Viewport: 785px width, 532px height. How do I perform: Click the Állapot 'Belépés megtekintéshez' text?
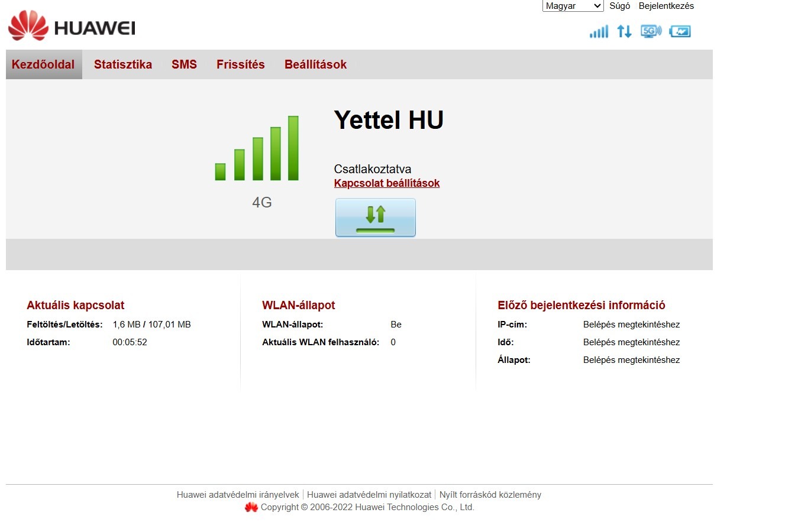[632, 360]
